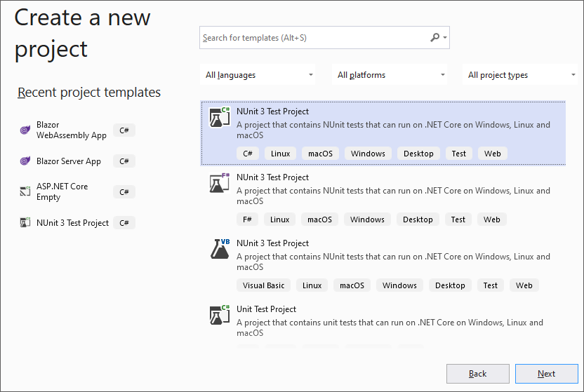Click the Test tag in the F# NUnit template
The image size is (584, 392).
(458, 219)
